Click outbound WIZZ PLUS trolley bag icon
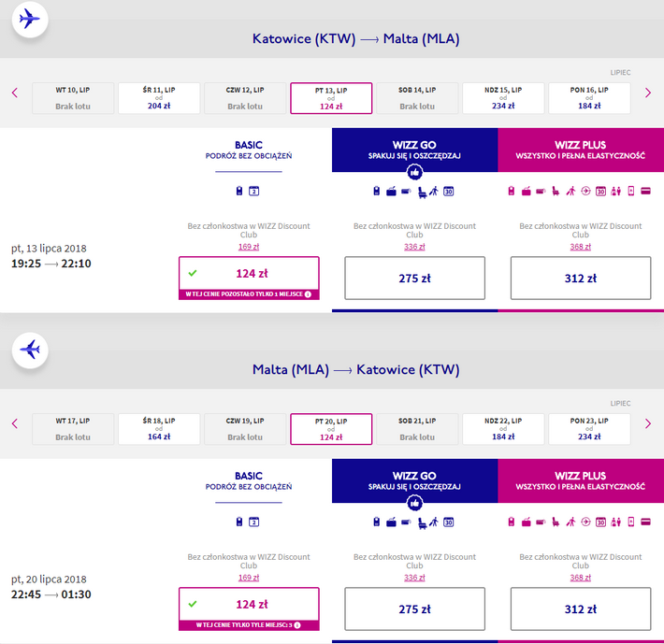The width and height of the screenshot is (664, 644). [526, 192]
